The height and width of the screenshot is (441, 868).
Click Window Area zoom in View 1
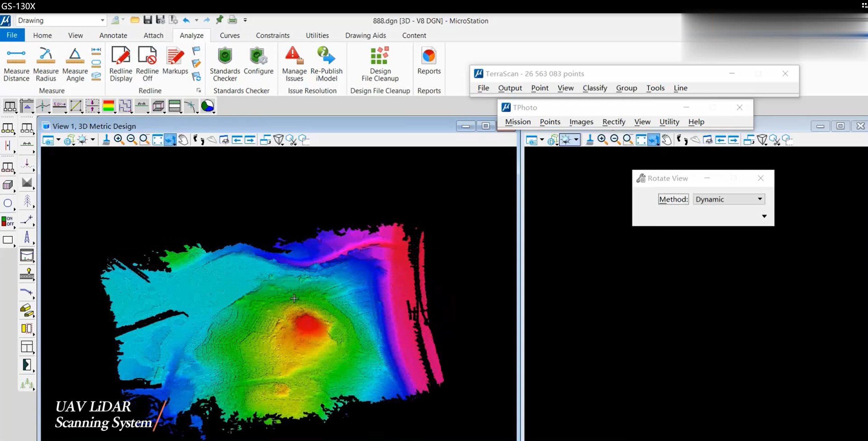pyautogui.click(x=144, y=139)
